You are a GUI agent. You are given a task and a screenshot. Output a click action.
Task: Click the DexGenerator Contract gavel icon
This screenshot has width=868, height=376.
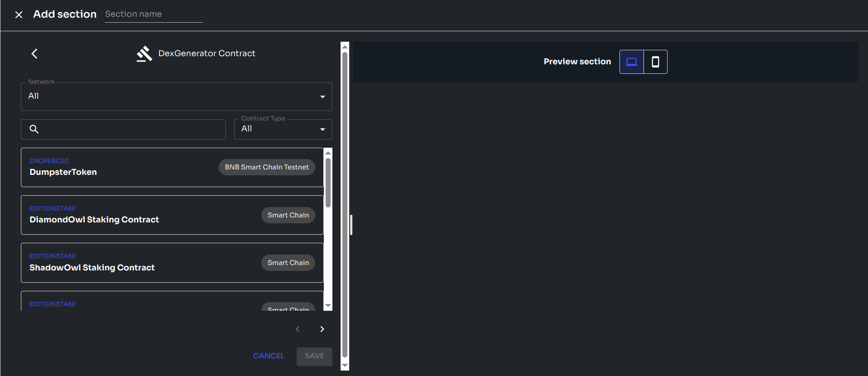[144, 54]
